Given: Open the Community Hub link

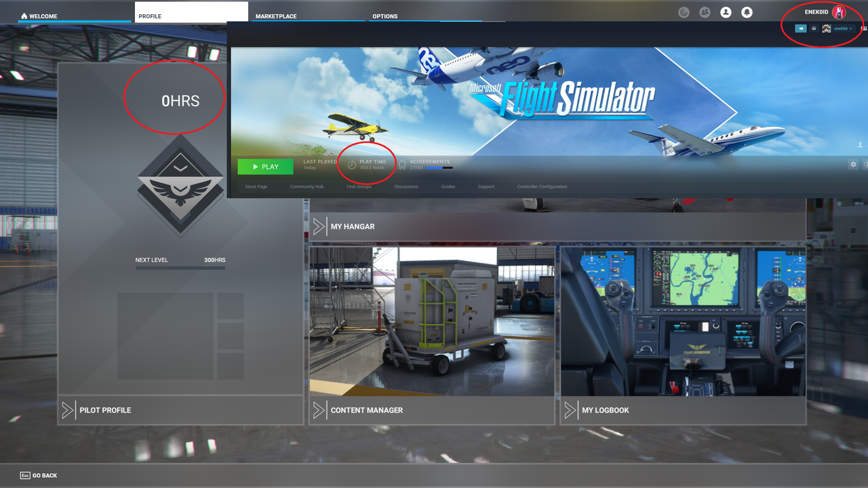Looking at the screenshot, I should click(307, 186).
